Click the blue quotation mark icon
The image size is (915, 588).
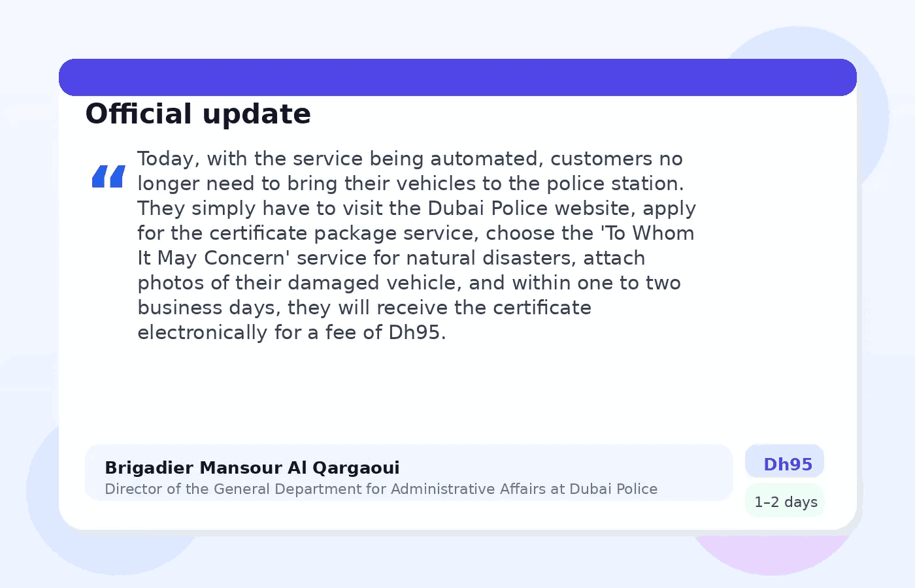click(x=108, y=176)
